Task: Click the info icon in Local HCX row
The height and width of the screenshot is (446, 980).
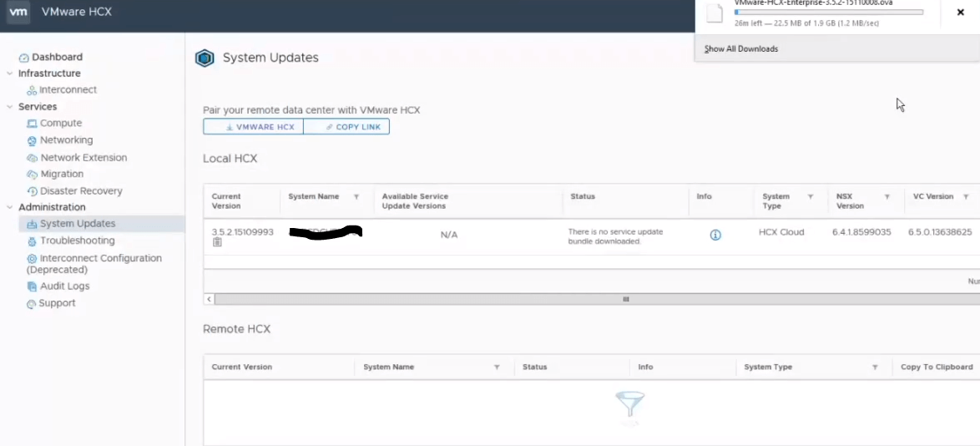Action: point(715,236)
